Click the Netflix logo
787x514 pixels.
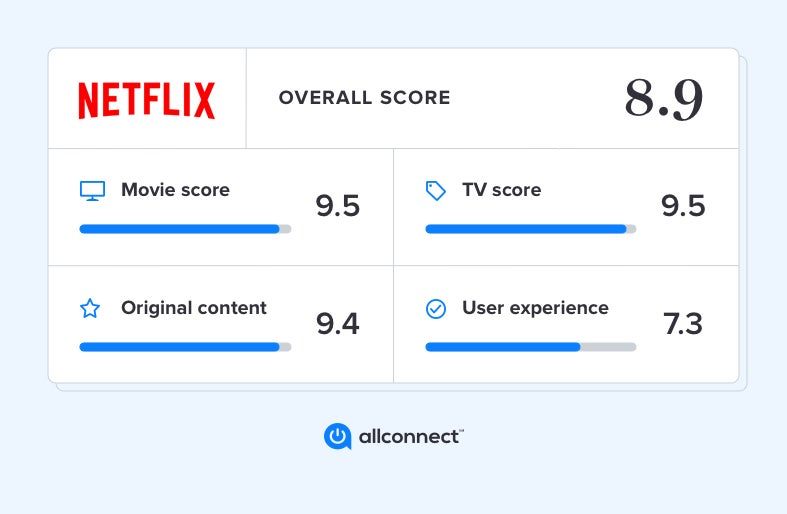[x=147, y=100]
